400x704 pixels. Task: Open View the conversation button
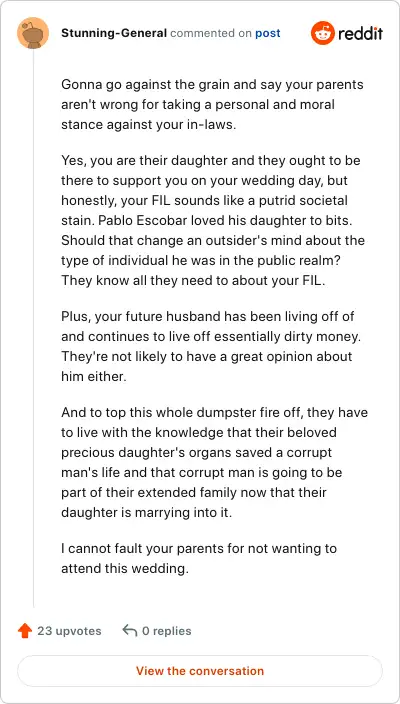click(x=200, y=671)
